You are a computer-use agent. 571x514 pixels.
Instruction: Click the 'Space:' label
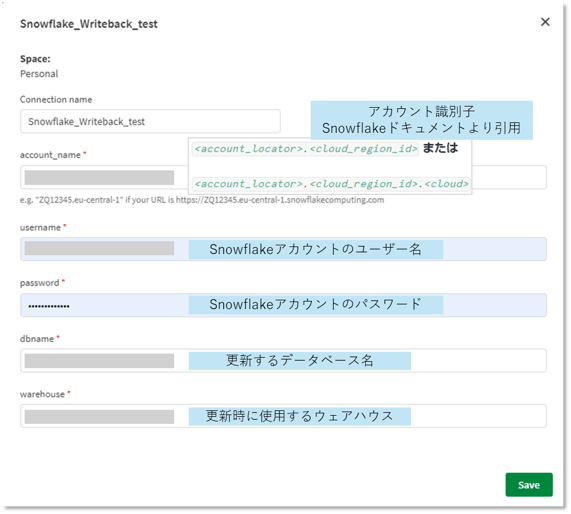coord(35,59)
